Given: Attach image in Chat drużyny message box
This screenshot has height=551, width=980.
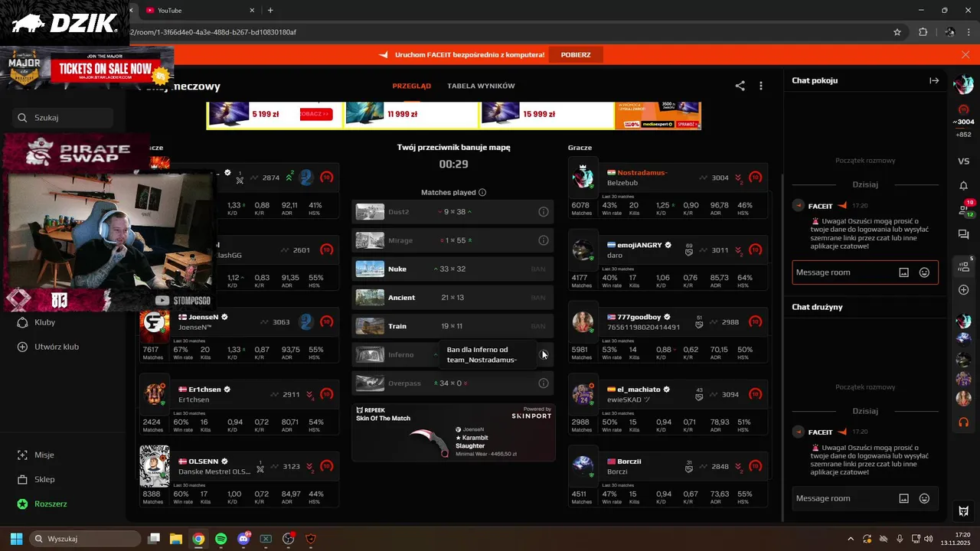Looking at the screenshot, I should coord(903,498).
